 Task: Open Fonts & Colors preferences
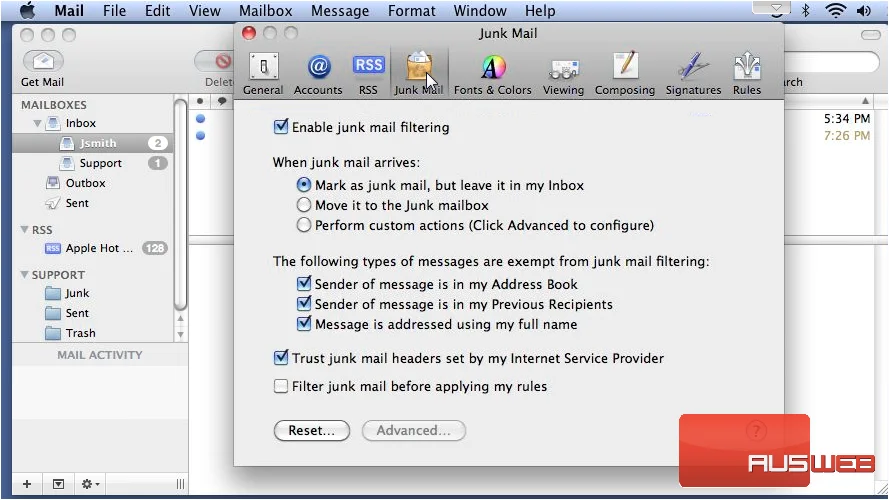tap(493, 74)
